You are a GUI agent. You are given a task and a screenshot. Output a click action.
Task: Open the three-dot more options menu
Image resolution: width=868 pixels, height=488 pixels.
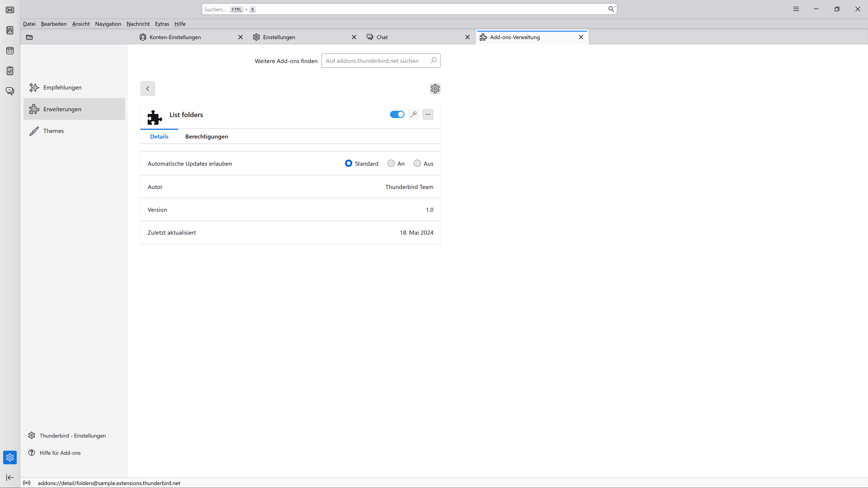[x=428, y=115]
